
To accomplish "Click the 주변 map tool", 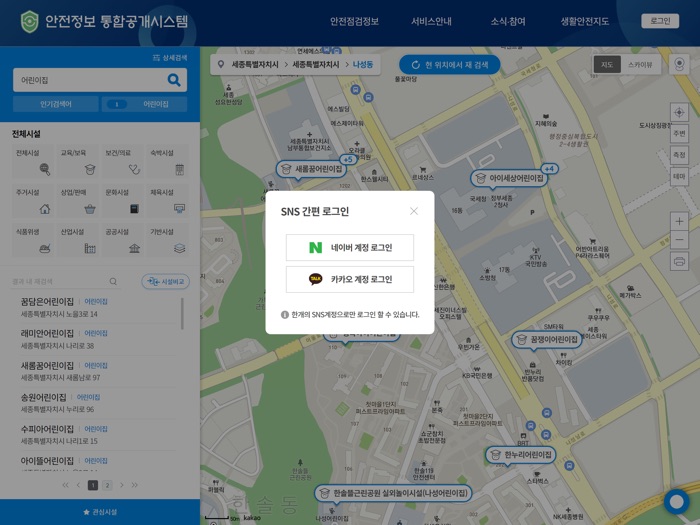I will click(x=679, y=133).
